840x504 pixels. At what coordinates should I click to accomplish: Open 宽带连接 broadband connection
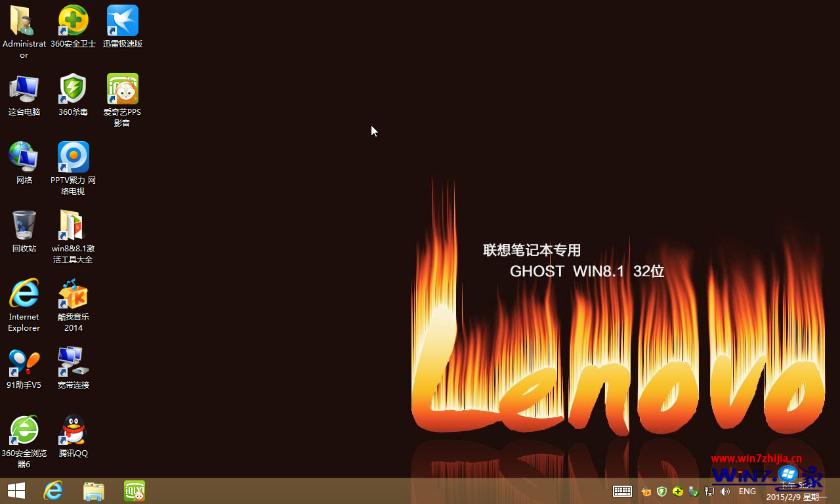tap(73, 362)
